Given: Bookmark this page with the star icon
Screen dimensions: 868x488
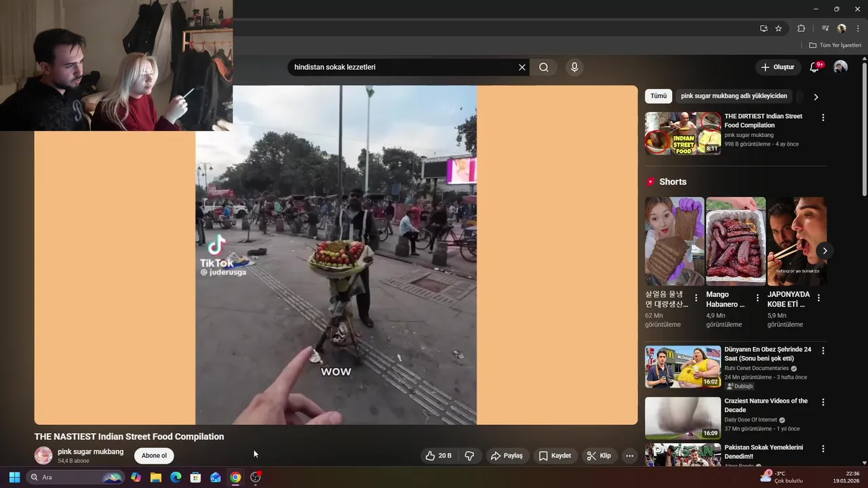Looking at the screenshot, I should [778, 28].
